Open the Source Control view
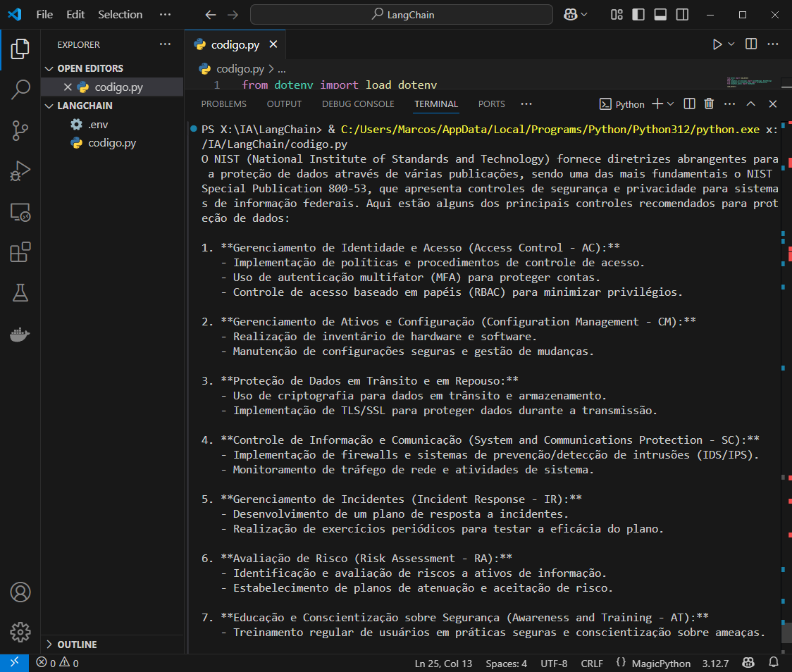Image resolution: width=792 pixels, height=672 pixels. tap(20, 130)
